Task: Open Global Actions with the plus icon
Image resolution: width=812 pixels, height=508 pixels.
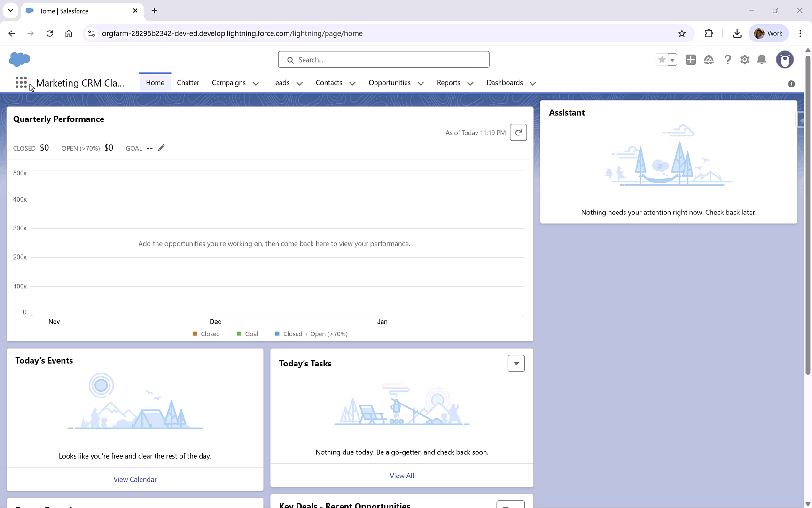Action: [x=691, y=60]
